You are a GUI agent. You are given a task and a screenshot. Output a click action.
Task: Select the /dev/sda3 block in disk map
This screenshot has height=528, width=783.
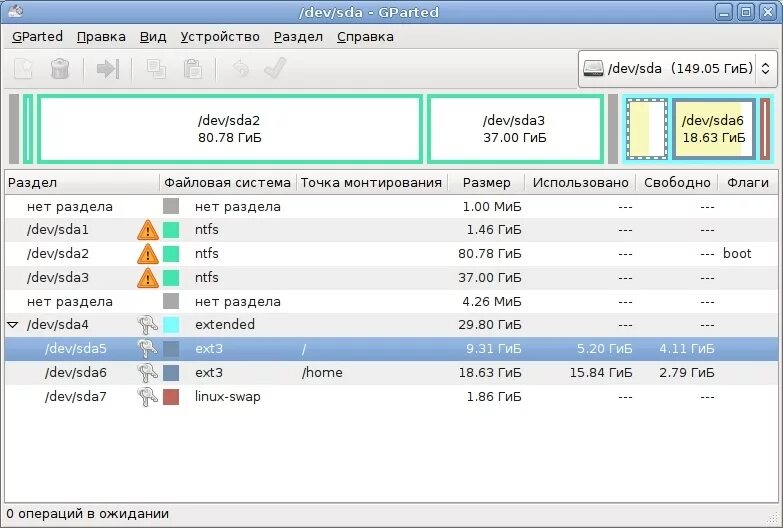[515, 129]
